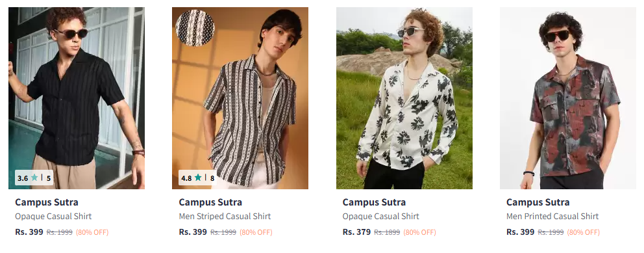The height and width of the screenshot is (253, 644).
Task: Click the 3.6 star rating badge
Action: [x=34, y=178]
